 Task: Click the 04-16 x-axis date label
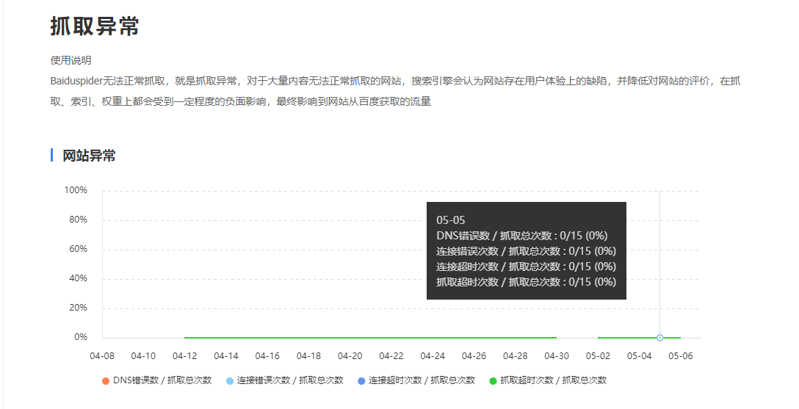coord(267,356)
